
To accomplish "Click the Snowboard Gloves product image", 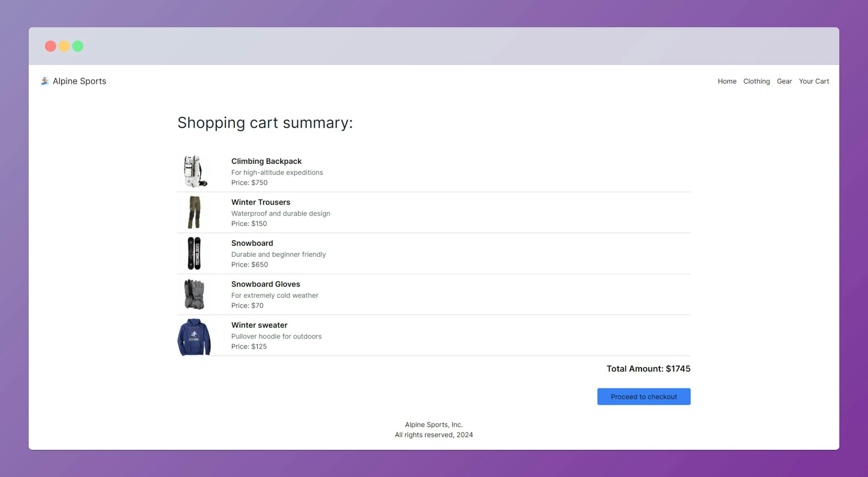I will coord(194,294).
